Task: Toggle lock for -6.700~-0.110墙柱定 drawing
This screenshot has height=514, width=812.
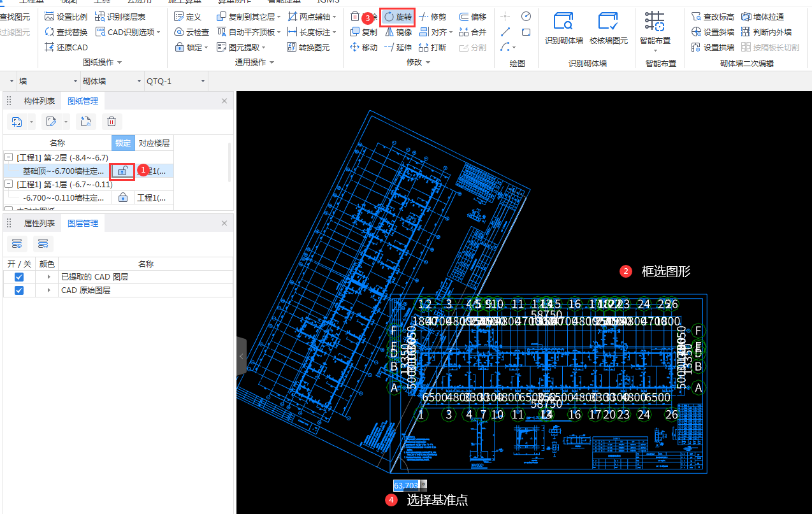Action: point(123,197)
